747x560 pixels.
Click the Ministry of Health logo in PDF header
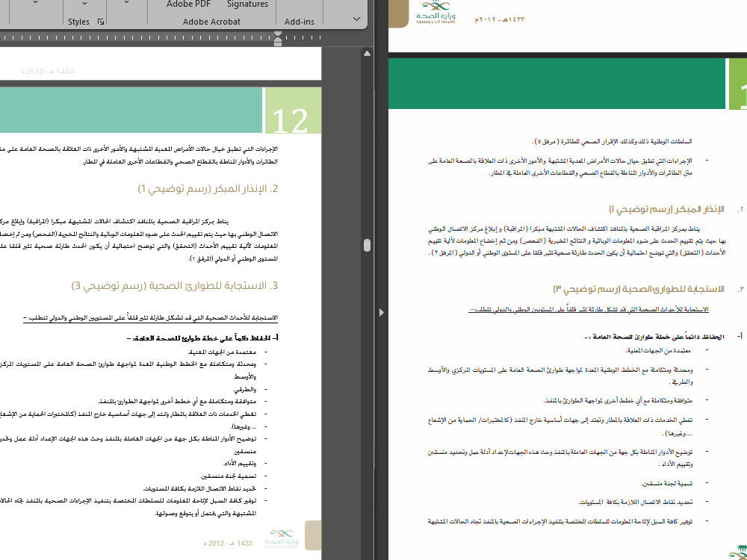point(436,13)
